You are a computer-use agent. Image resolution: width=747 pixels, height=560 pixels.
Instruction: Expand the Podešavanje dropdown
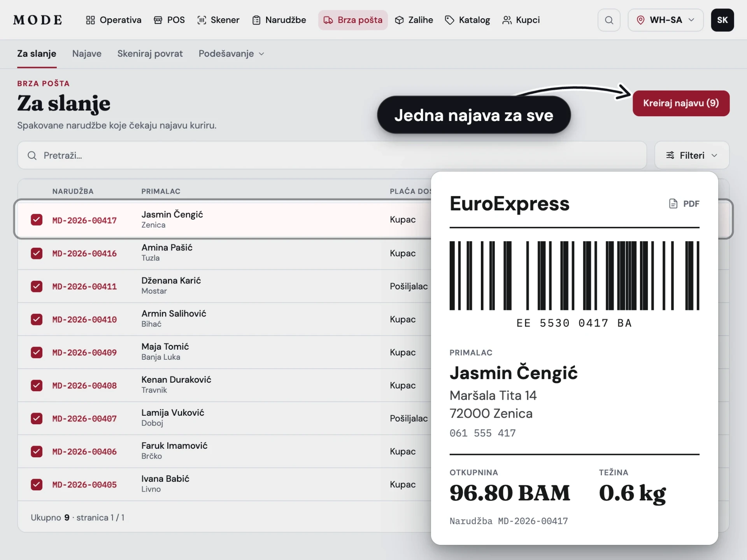point(231,54)
